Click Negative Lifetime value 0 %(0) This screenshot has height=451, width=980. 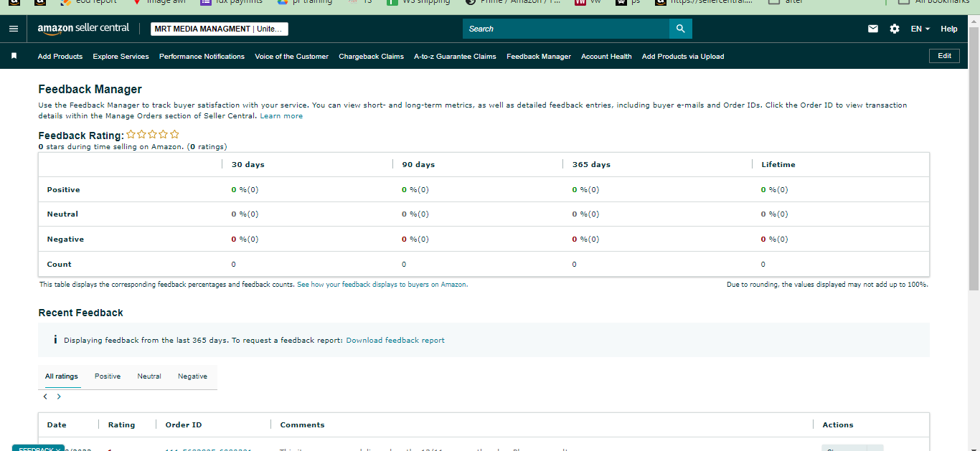coord(774,239)
